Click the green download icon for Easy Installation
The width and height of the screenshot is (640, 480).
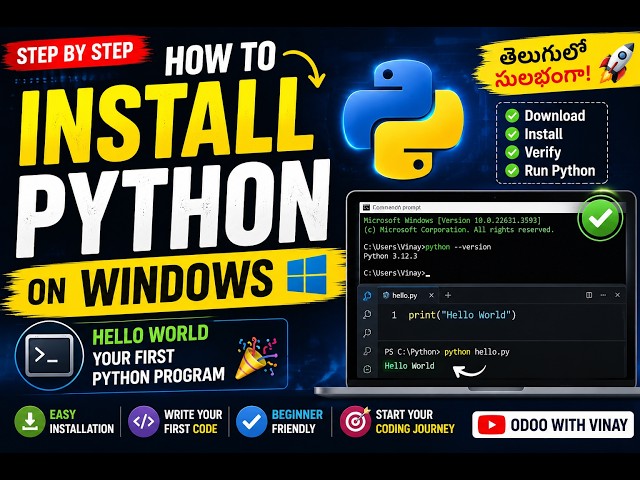click(30, 422)
